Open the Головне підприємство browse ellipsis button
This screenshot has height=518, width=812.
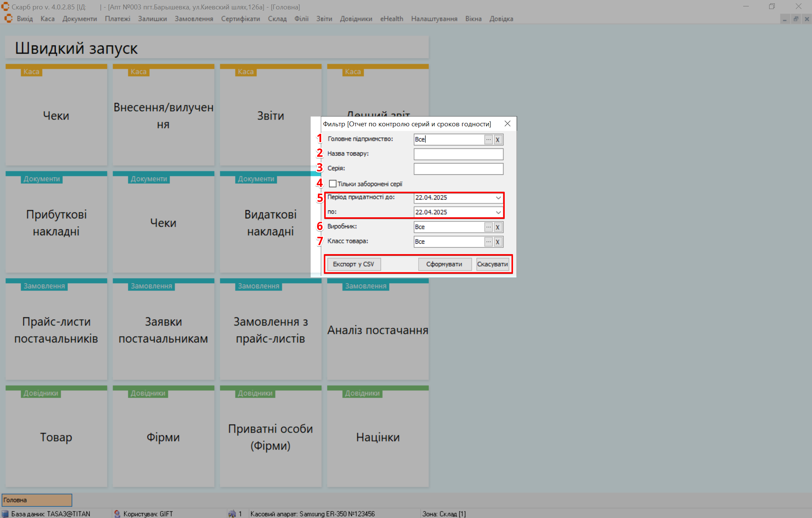pos(488,139)
